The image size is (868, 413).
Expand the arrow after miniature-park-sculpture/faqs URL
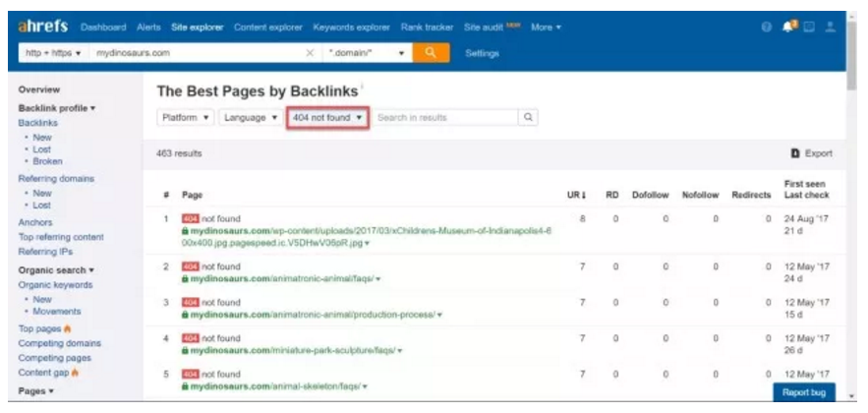400,351
